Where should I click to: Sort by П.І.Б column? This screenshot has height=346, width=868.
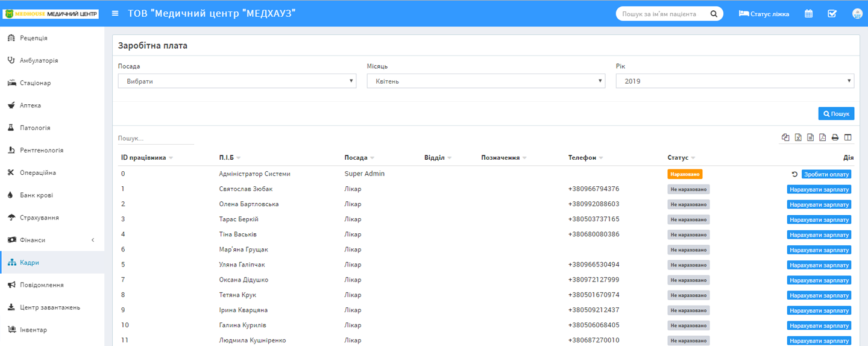tap(230, 158)
